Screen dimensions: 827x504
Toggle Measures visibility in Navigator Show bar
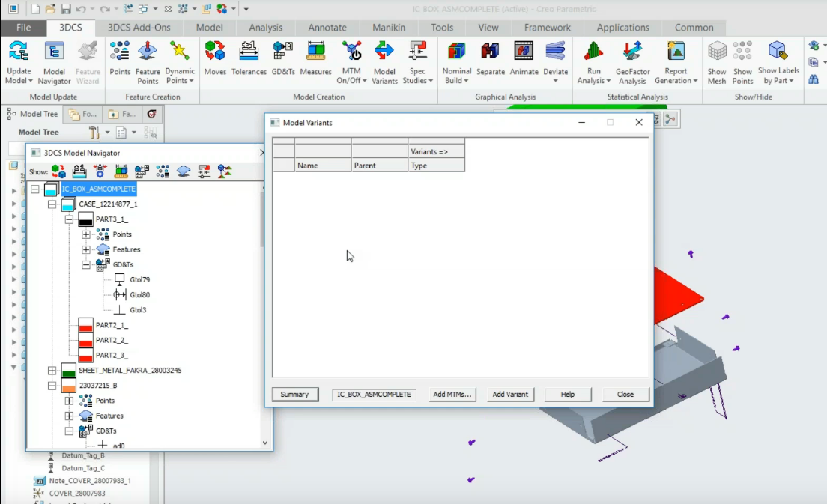121,171
